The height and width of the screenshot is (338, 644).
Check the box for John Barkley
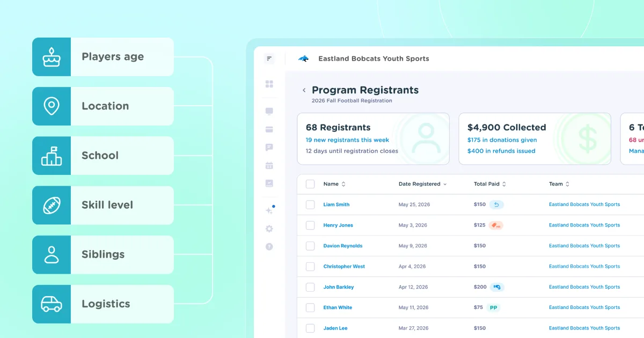(x=310, y=287)
